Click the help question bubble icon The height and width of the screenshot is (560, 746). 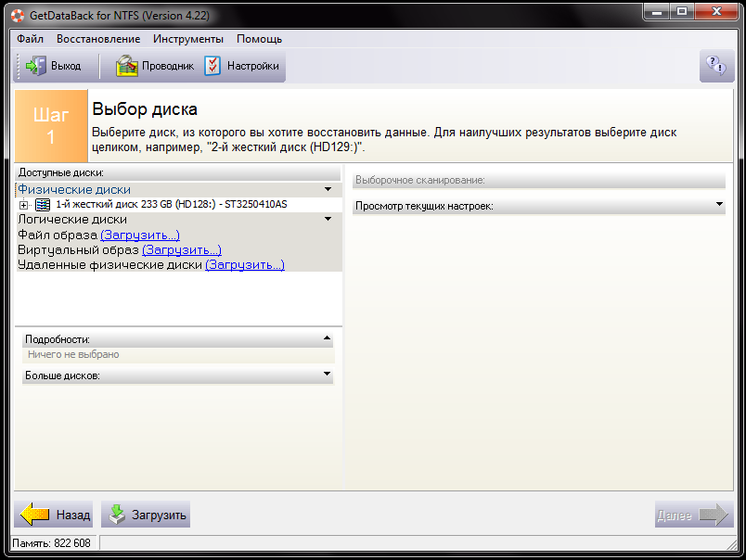(x=716, y=65)
